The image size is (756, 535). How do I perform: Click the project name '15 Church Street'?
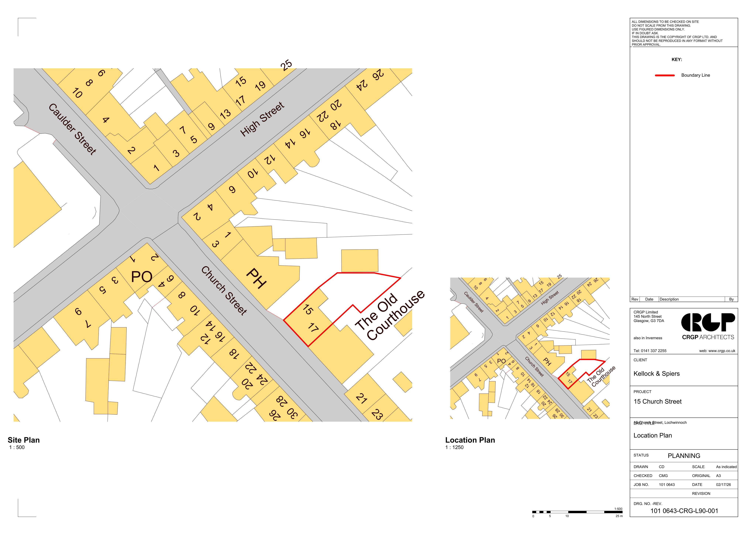658,401
